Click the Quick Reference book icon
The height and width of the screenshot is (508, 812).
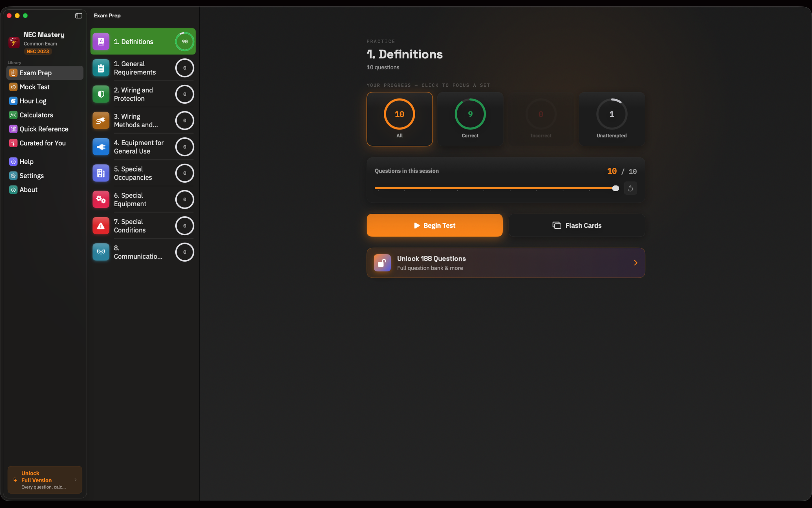[13, 129]
